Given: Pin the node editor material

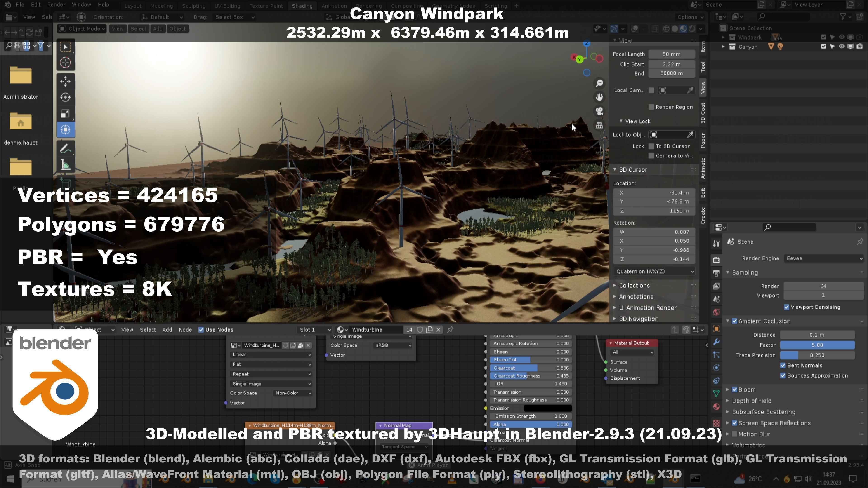Looking at the screenshot, I should [450, 330].
